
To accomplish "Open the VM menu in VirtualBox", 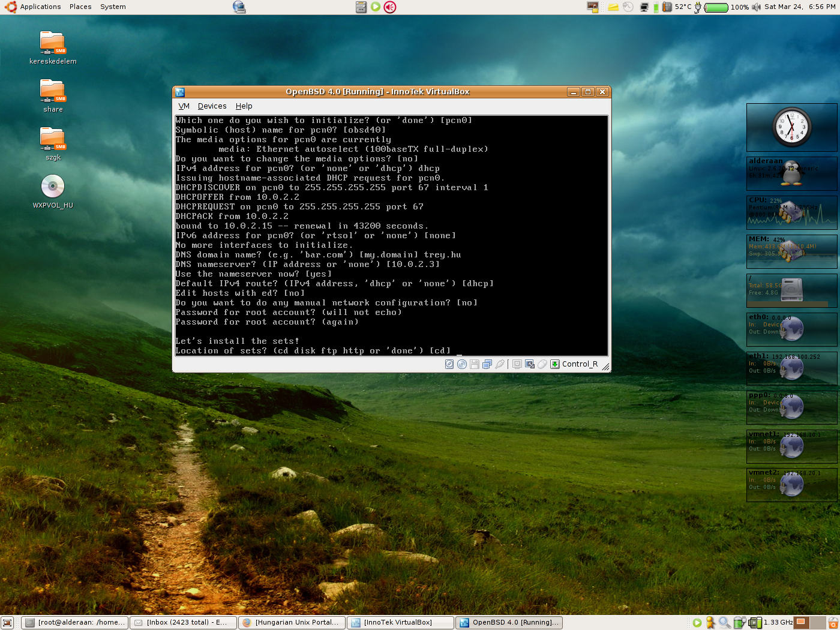I will (184, 106).
